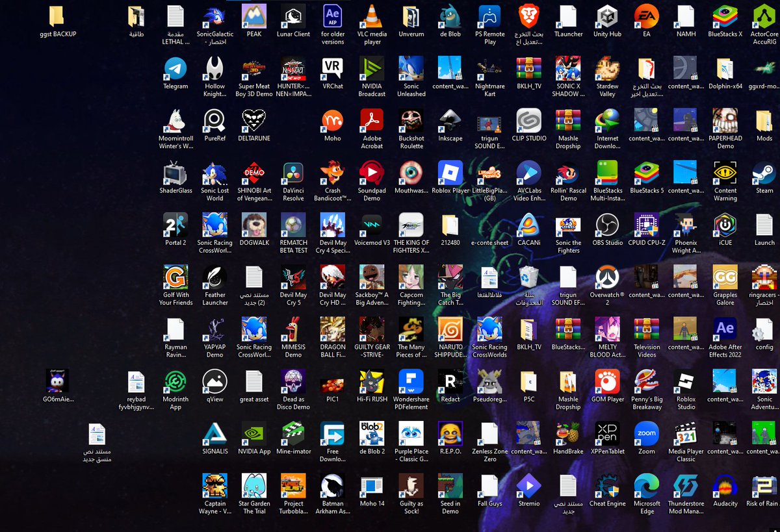This screenshot has width=780, height=532.
Task: Click the Unity Hub shortcut
Action: tap(607, 16)
